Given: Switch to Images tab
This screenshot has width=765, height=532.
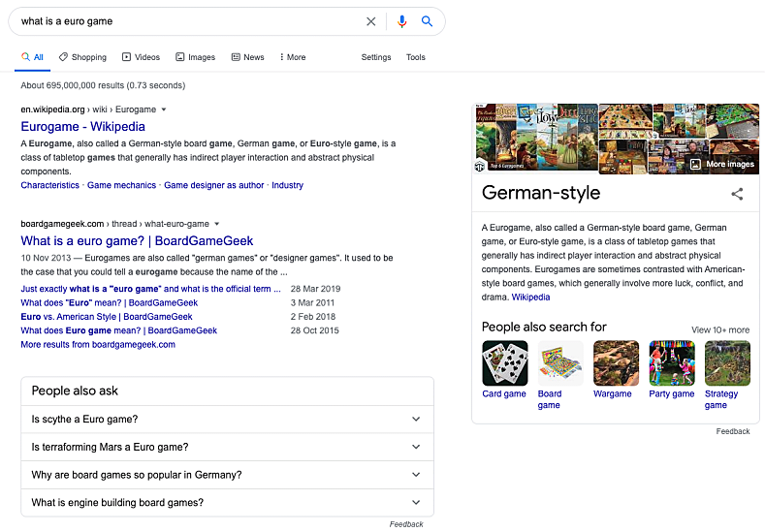Looking at the screenshot, I should (195, 57).
